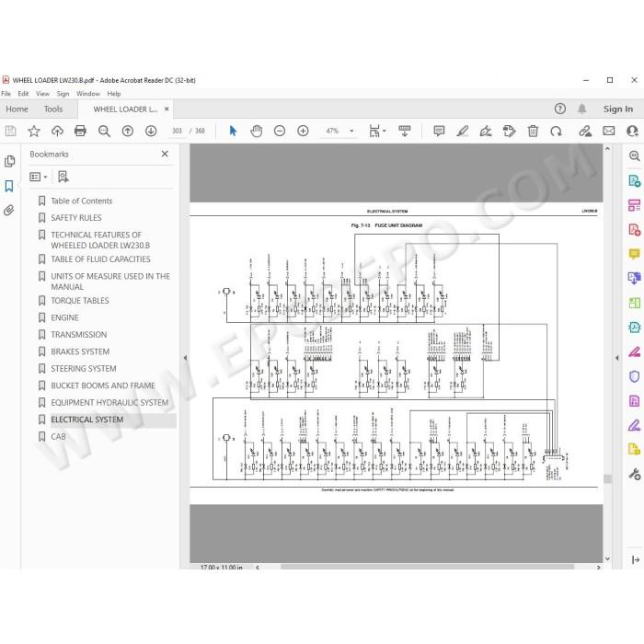This screenshot has height=644, width=644.
Task: Add a sticky note comment
Action: point(439,131)
